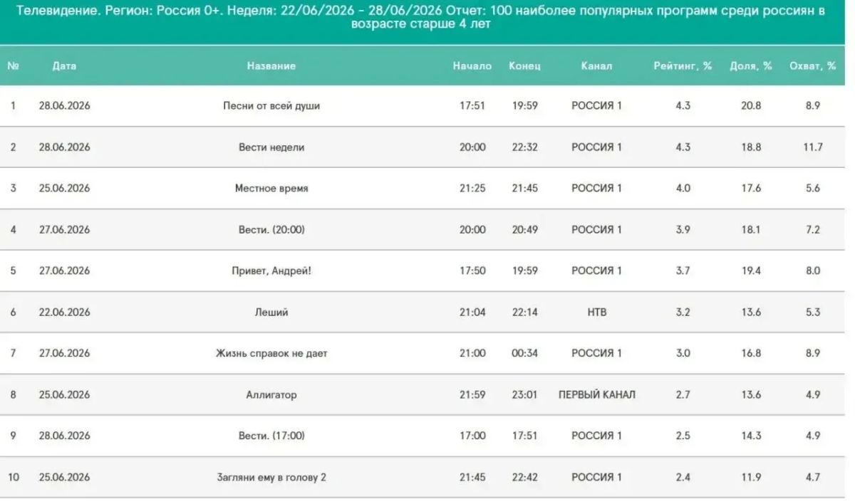Select end time 00:34 in Жизнь справок row
Screen dimensions: 855x504
pos(524,353)
